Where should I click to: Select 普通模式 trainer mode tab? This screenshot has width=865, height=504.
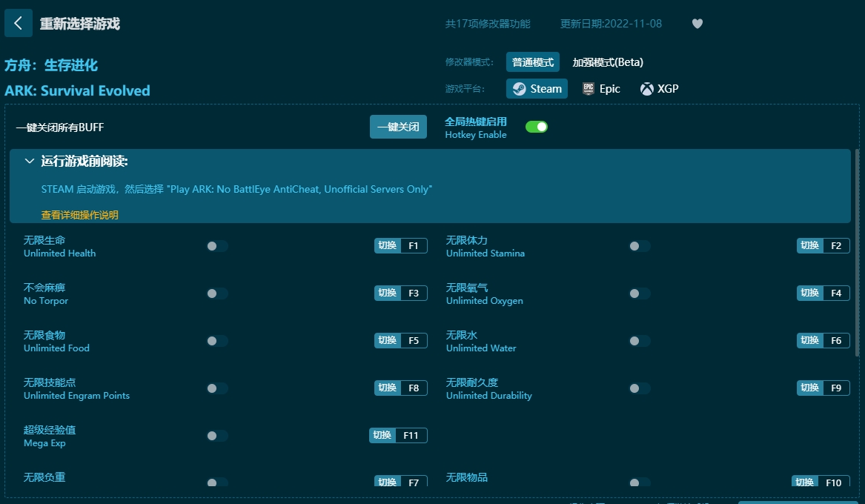point(533,62)
